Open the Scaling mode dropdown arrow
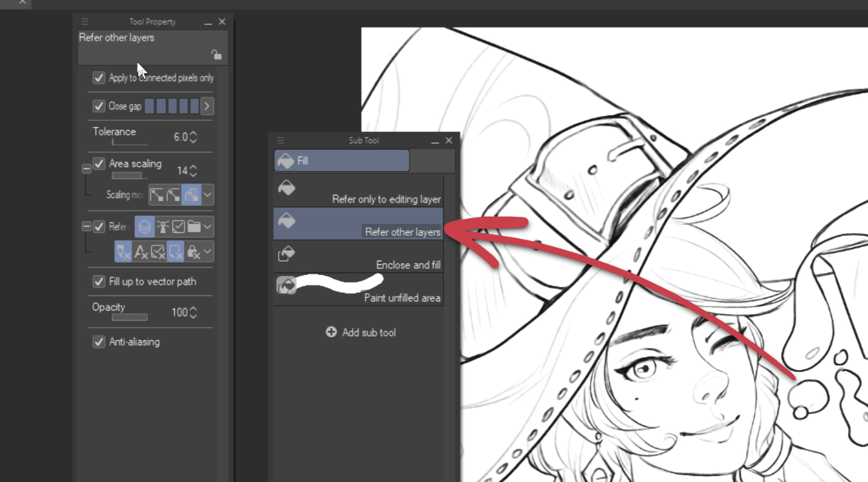The image size is (868, 482). (208, 195)
